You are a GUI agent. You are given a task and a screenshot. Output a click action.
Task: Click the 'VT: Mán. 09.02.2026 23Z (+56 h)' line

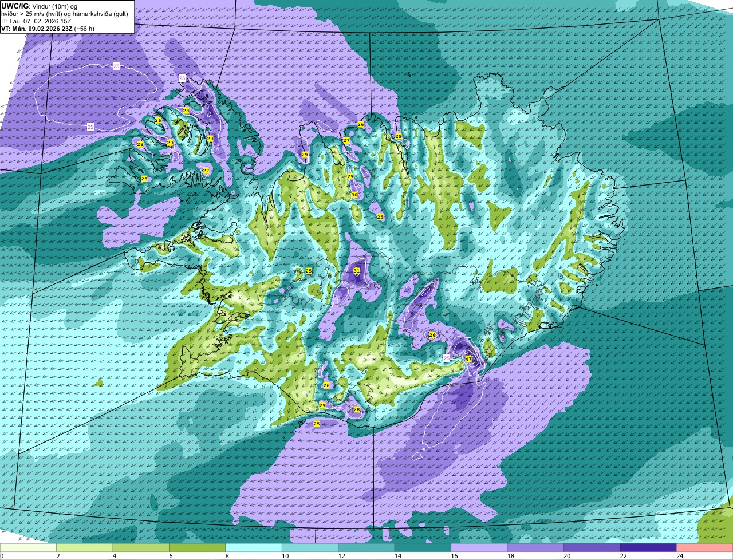[x=47, y=28]
